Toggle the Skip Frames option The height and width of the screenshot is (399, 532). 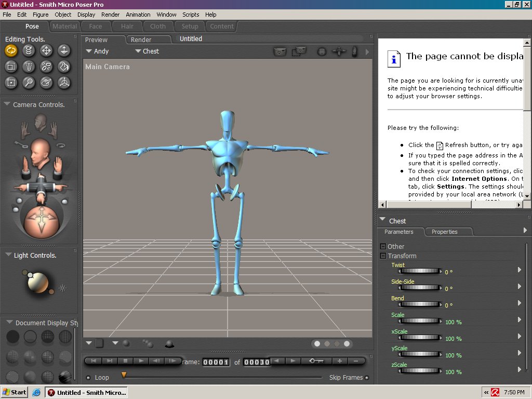click(367, 378)
